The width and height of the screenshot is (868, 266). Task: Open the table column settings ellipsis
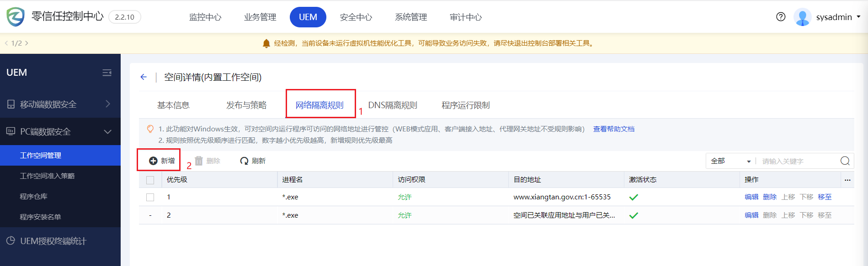pyautogui.click(x=847, y=180)
